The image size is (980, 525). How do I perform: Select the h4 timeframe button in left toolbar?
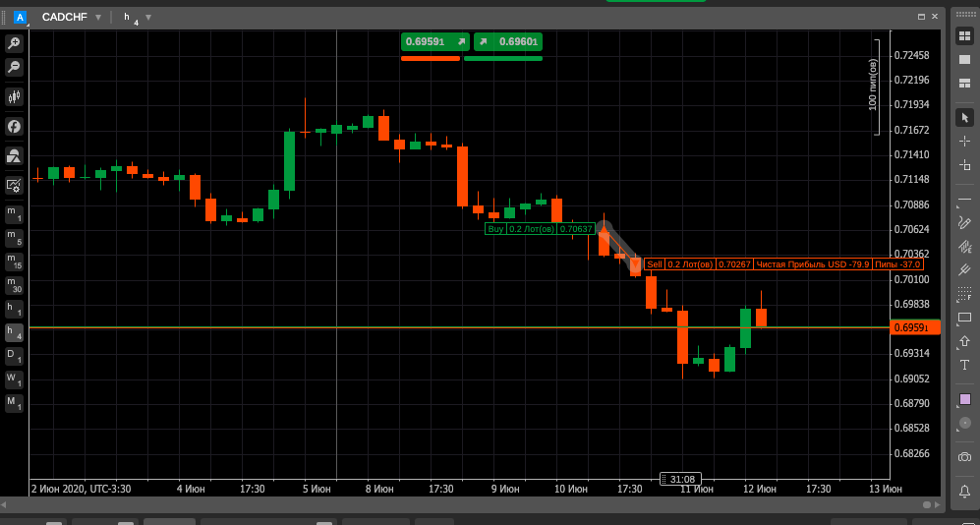(14, 332)
